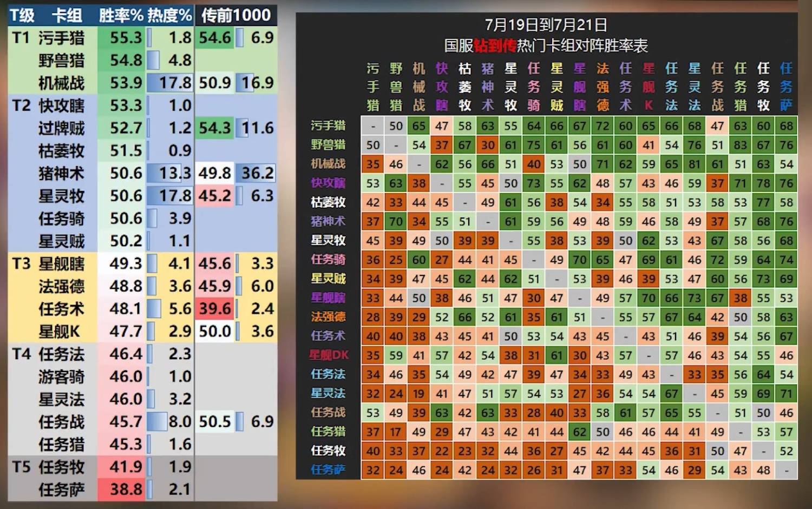Screen dimensions: 812x509
Task: Click cell 28 in 法强德 matchup row
Action: pyautogui.click(x=373, y=316)
